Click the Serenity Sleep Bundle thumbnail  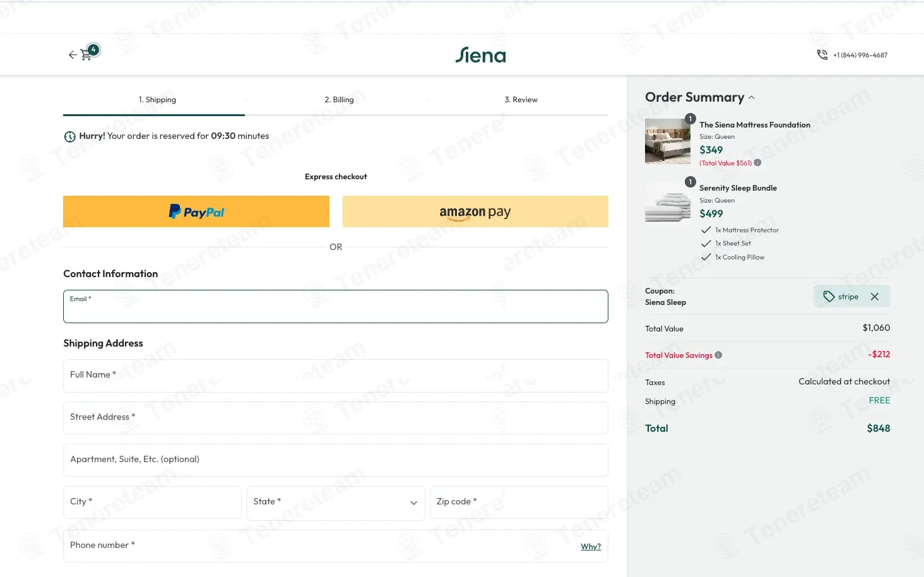click(668, 205)
